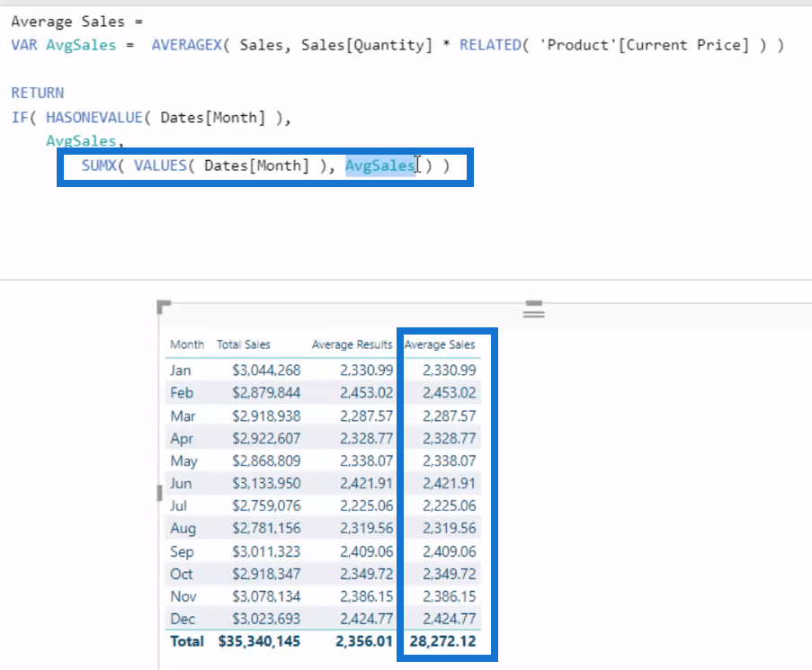Viewport: 812px width, 670px height.
Task: Click the Average Sales column header
Action: coord(440,344)
